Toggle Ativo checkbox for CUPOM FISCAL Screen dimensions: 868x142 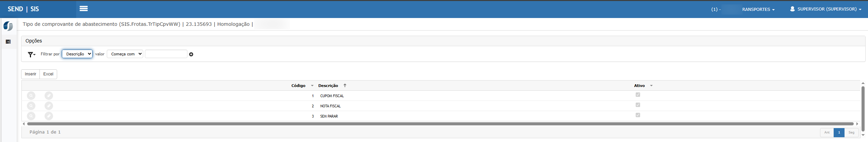click(638, 95)
